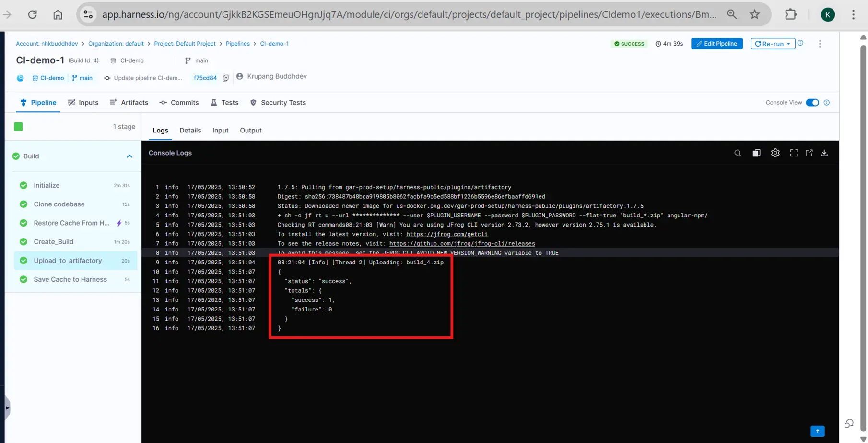This screenshot has width=868, height=443.
Task: View site information icon in address bar
Action: click(x=88, y=14)
